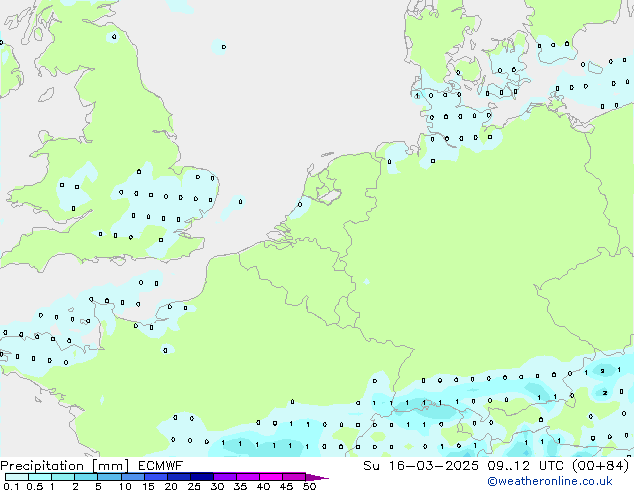This screenshot has height=490, width=634.
Task: Select the 45–50 mm legend color box
Action: (x=294, y=477)
